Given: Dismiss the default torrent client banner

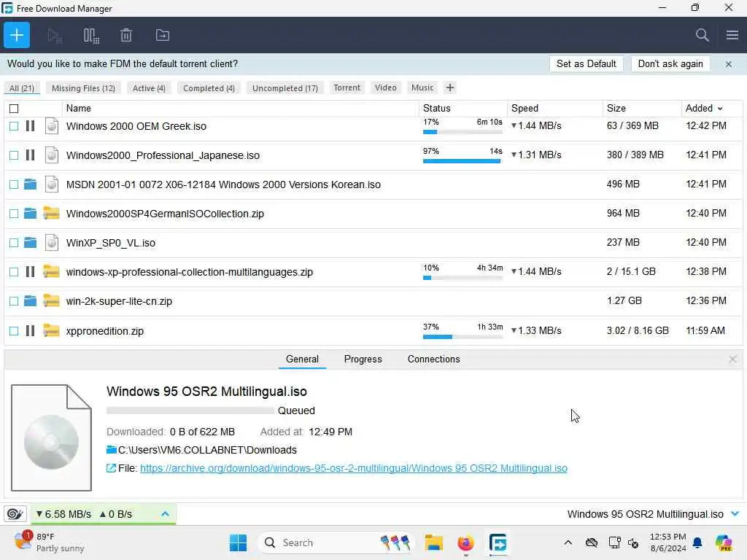Looking at the screenshot, I should [729, 64].
